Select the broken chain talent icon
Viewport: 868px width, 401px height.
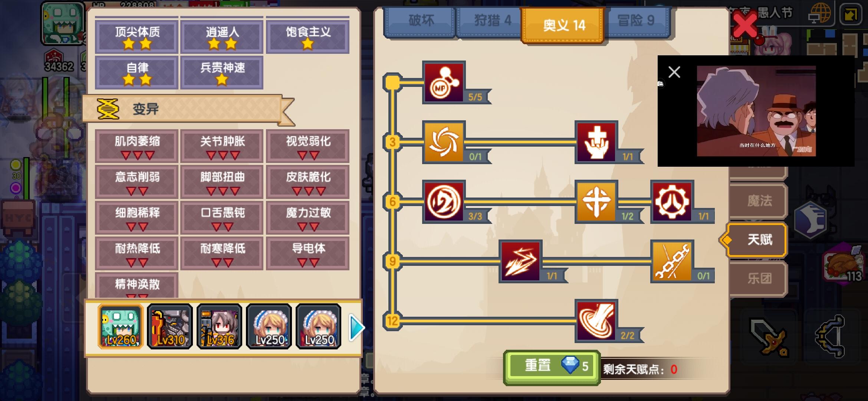tap(672, 261)
